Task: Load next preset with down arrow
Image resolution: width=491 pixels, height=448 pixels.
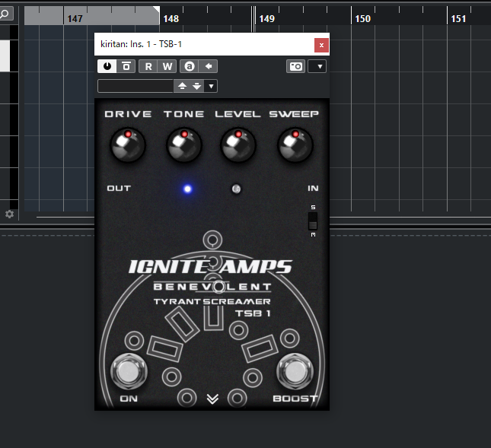Action: [196, 86]
